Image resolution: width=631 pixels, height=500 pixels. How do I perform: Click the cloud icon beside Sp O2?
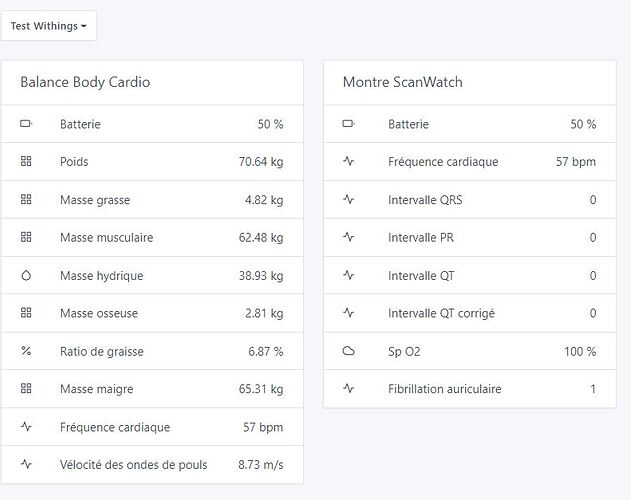tap(348, 351)
